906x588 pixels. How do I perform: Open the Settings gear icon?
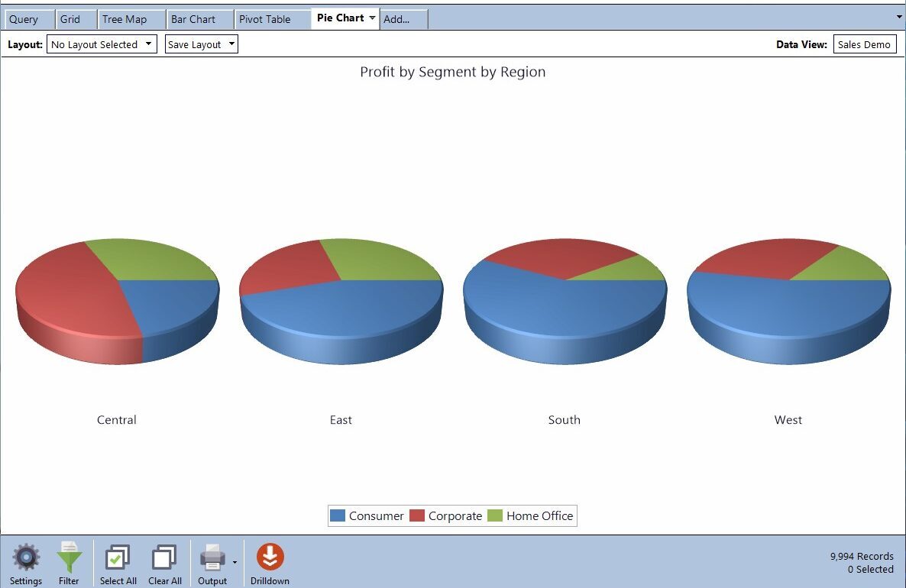pyautogui.click(x=26, y=559)
